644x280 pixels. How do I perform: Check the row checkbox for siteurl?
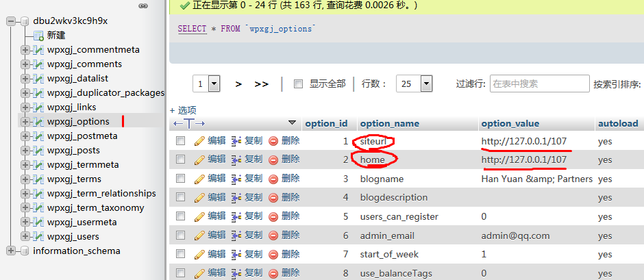[x=181, y=140]
